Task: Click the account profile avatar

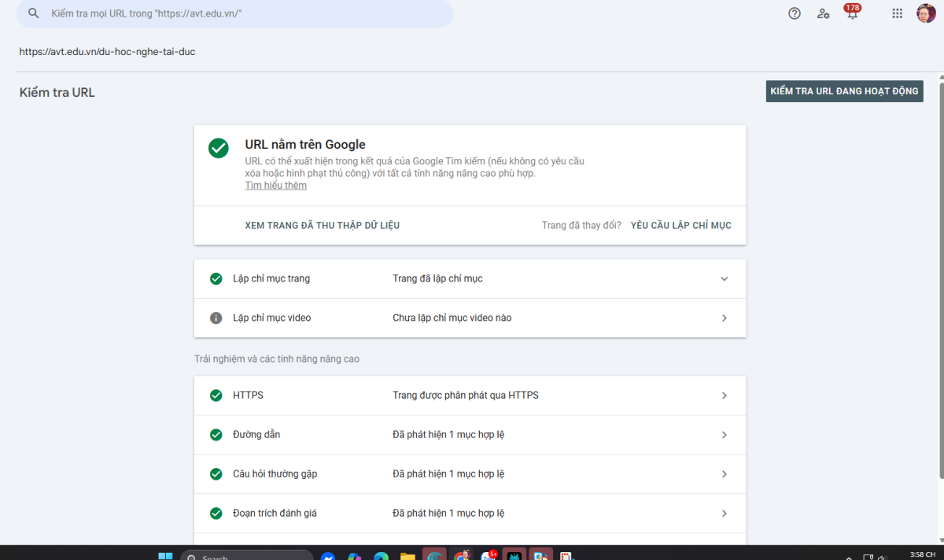Action: 926,13
